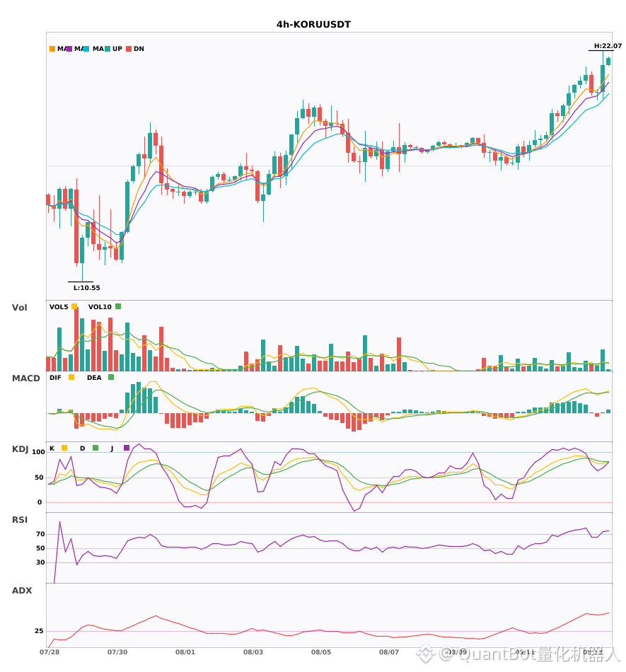This screenshot has height=672, width=626.
Task: Select the green DEA legend swatch
Action: [x=111, y=377]
